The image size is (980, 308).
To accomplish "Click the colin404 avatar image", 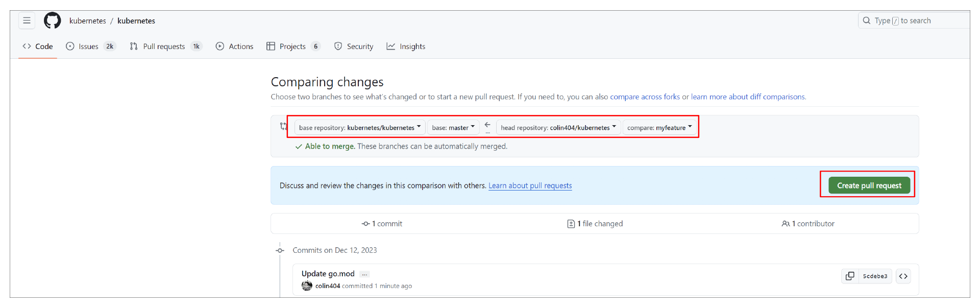I will coord(307,286).
